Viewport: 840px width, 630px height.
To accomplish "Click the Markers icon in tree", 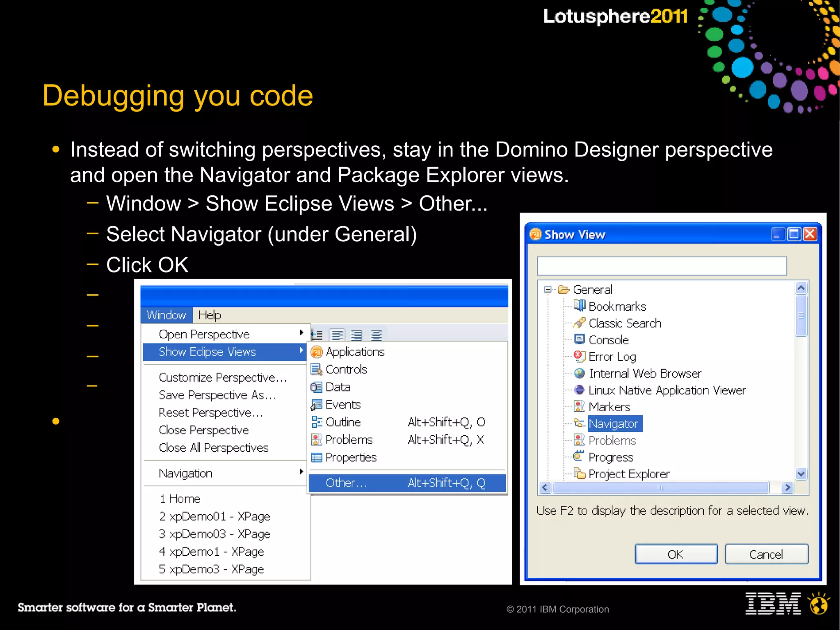I will [x=579, y=407].
